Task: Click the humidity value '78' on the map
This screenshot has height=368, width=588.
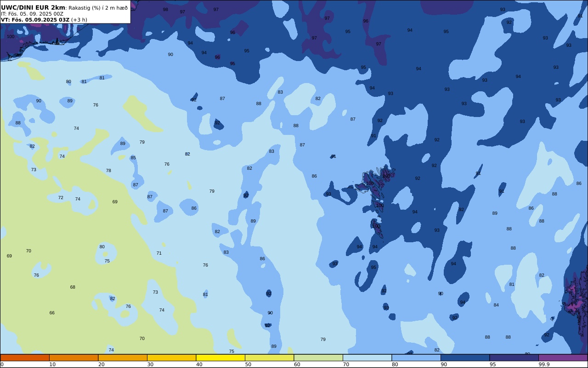Action: coord(108,171)
